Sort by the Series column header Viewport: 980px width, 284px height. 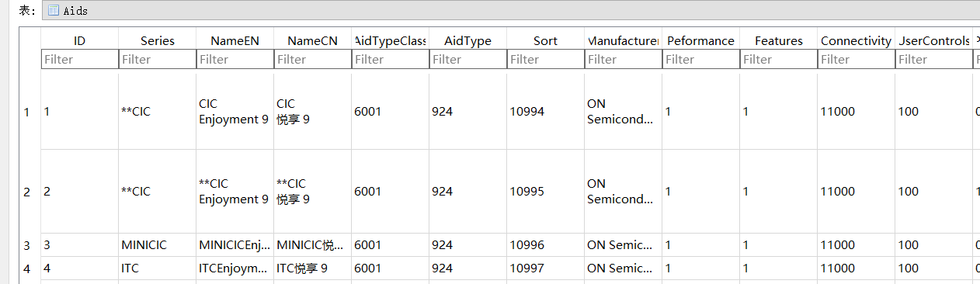[158, 40]
